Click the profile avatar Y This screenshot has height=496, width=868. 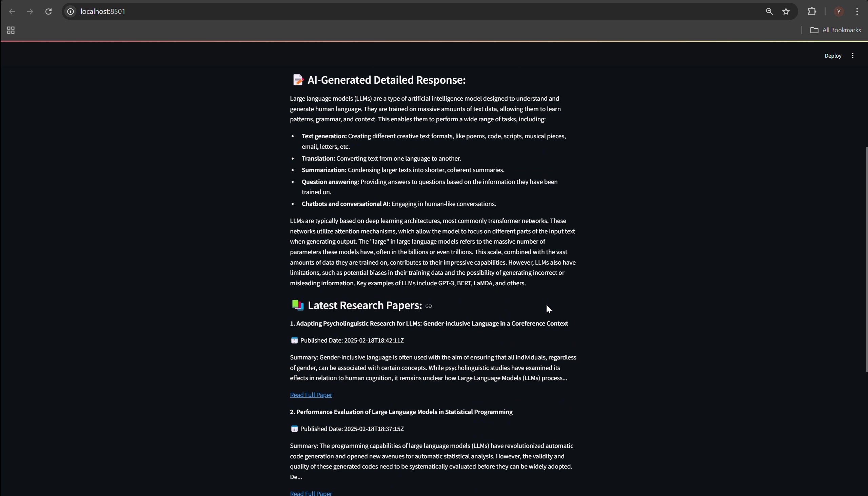click(x=839, y=11)
